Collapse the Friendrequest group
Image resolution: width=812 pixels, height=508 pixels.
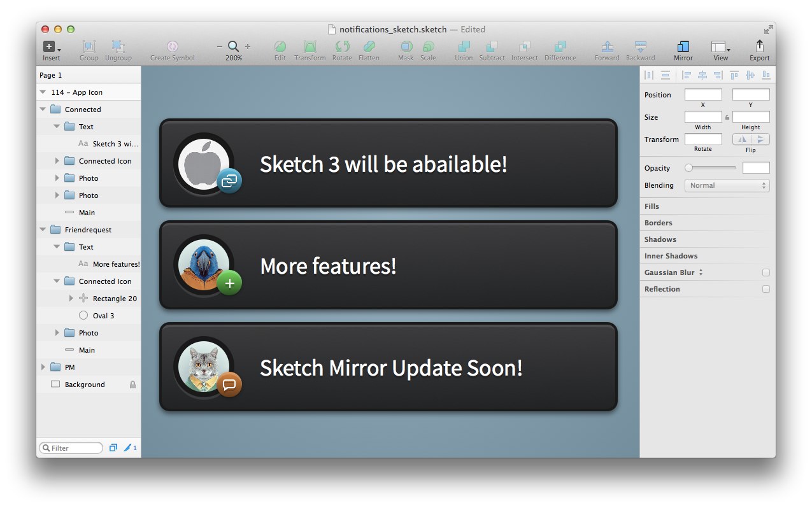pos(43,230)
